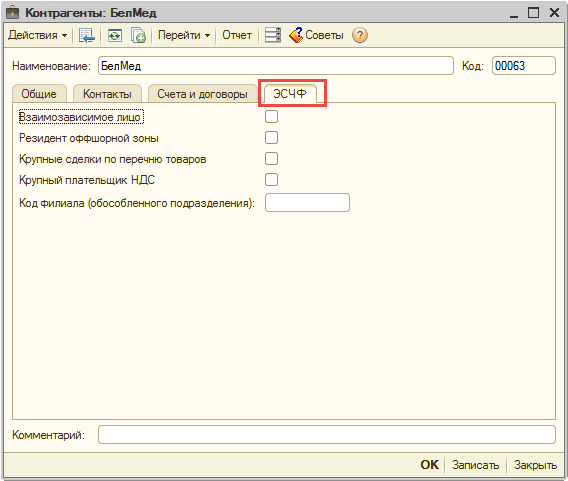Switch to the Общие tab
The height and width of the screenshot is (481, 568).
[39, 94]
